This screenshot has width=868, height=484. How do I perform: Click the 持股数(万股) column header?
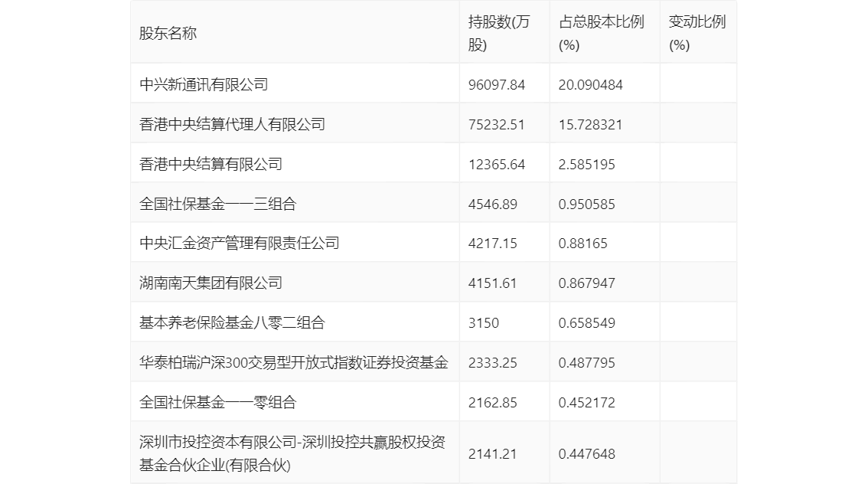499,33
